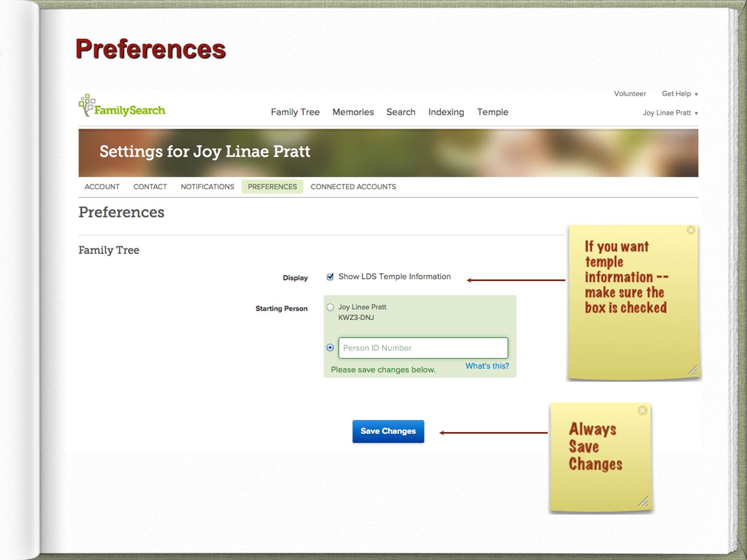Click the Family Tree section heading

pyautogui.click(x=109, y=250)
